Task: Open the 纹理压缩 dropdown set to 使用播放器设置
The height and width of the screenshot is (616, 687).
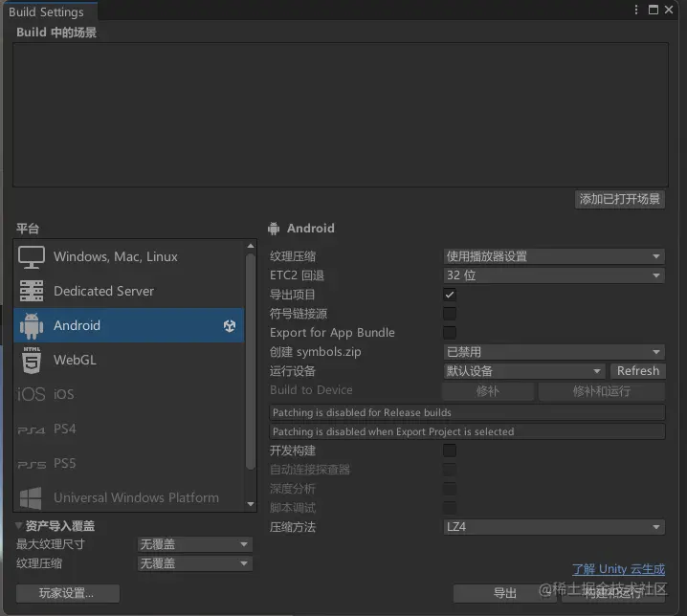Action: pos(554,256)
